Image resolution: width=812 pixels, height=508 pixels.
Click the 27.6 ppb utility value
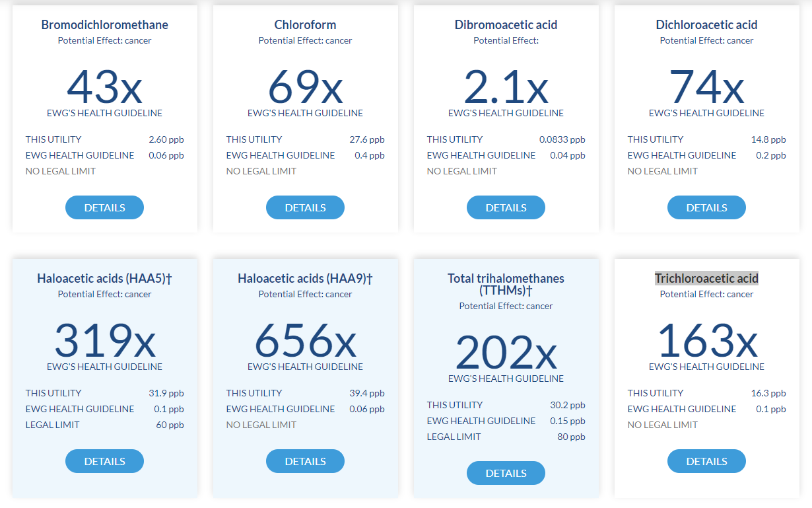pos(367,139)
